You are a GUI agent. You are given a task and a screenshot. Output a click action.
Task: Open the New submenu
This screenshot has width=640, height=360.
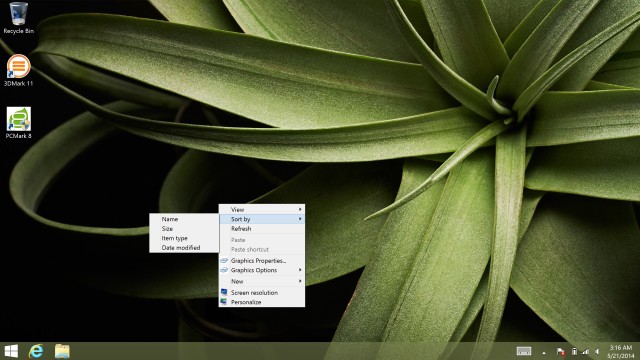pos(262,281)
